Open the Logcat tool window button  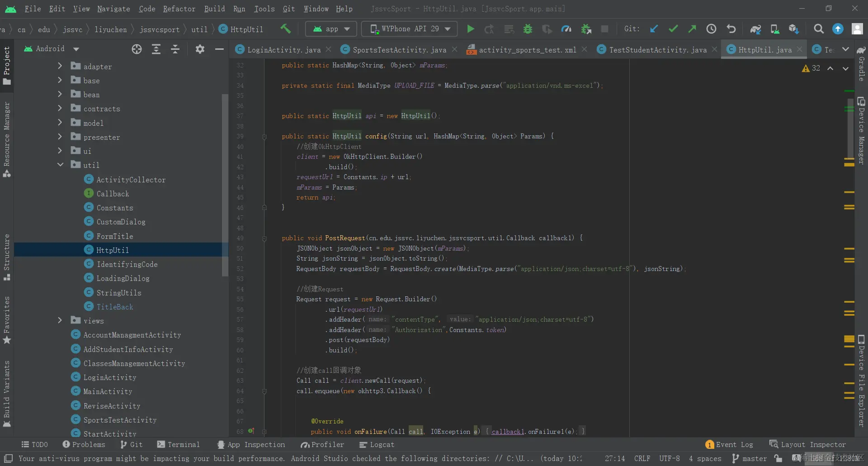click(x=377, y=445)
